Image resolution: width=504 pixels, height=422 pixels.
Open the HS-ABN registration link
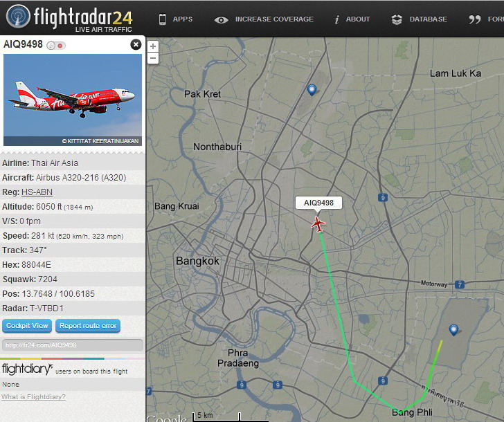[37, 192]
